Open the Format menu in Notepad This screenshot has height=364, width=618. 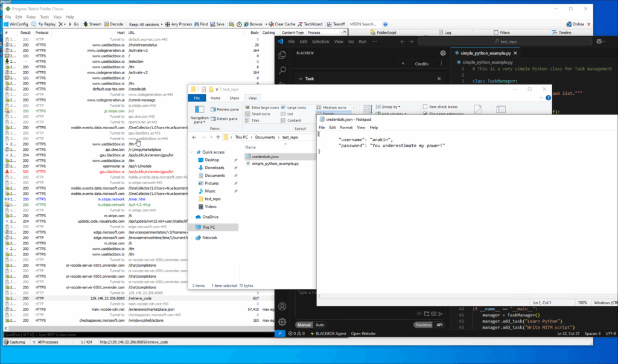346,128
